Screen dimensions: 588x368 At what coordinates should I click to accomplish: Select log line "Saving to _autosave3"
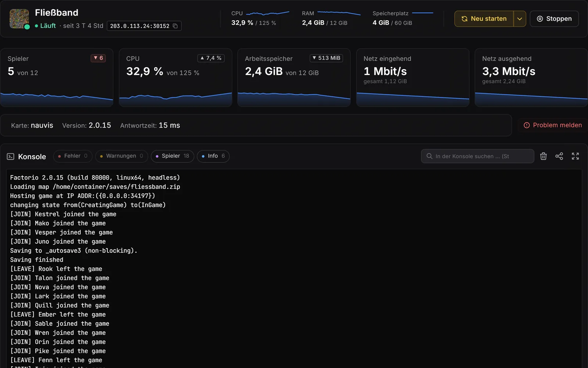(73, 251)
